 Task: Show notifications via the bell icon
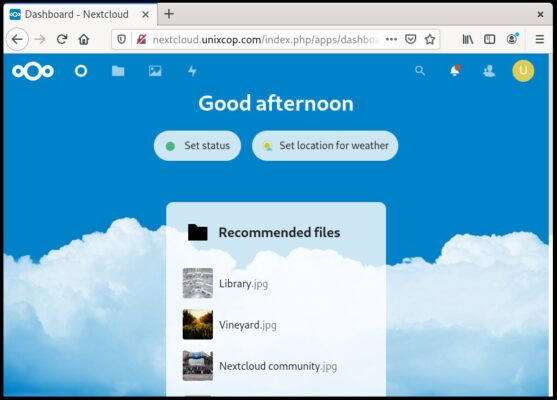tap(455, 71)
